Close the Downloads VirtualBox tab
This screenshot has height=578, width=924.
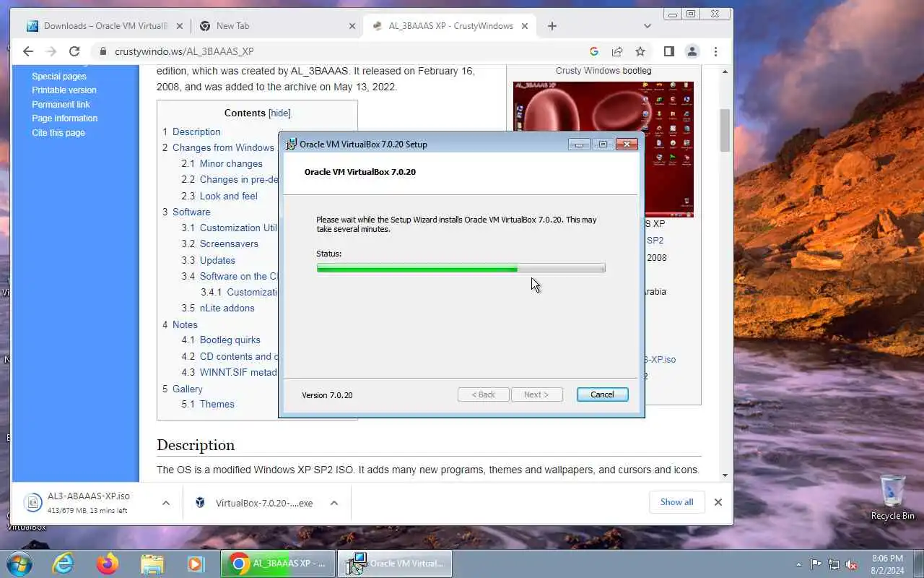pyautogui.click(x=180, y=26)
